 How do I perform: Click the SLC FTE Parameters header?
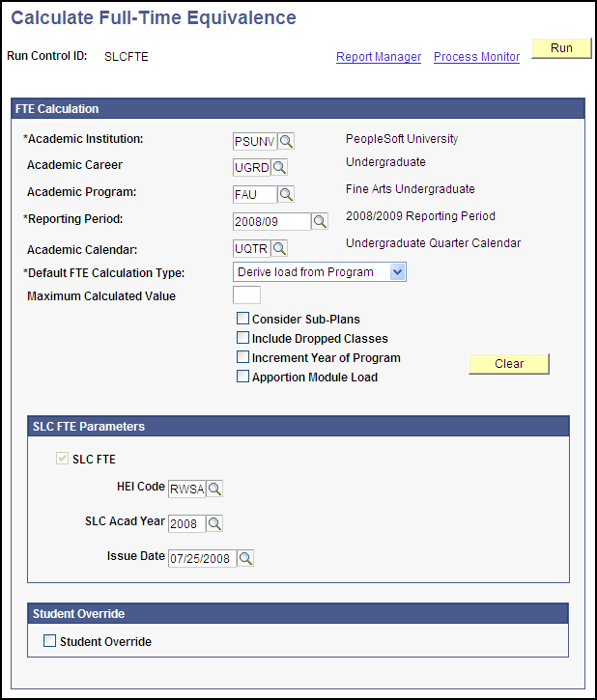pos(298,427)
